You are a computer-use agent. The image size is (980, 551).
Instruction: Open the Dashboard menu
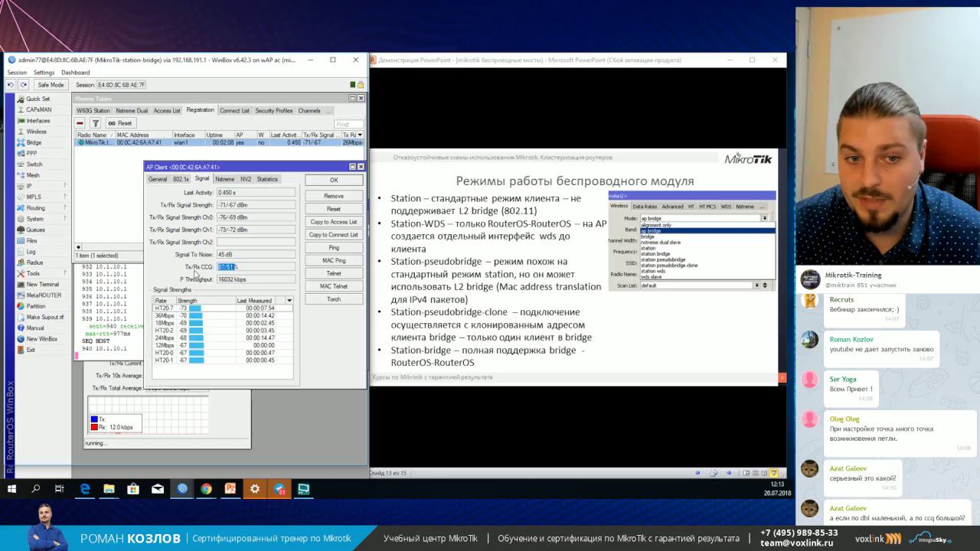76,73
